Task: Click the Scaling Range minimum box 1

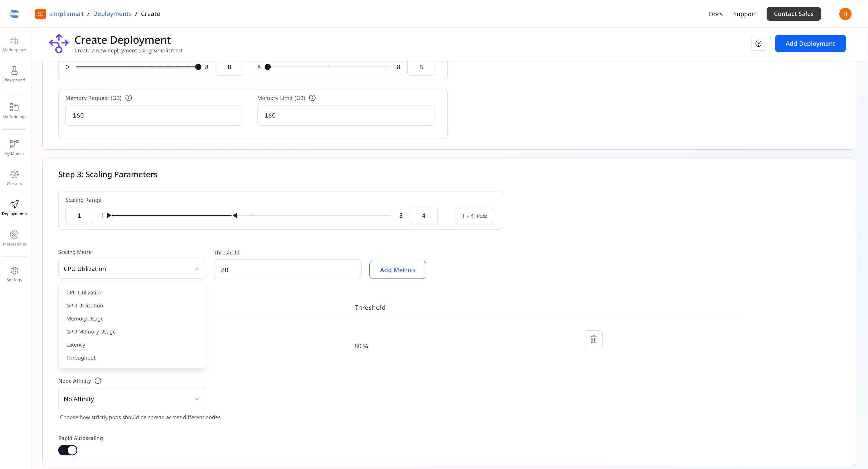Action: click(x=79, y=215)
